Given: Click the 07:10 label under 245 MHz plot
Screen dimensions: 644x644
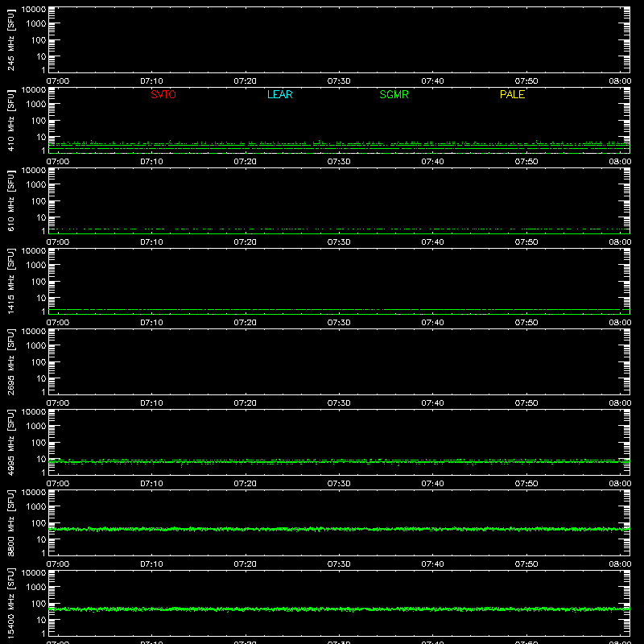Looking at the screenshot, I should tap(151, 81).
